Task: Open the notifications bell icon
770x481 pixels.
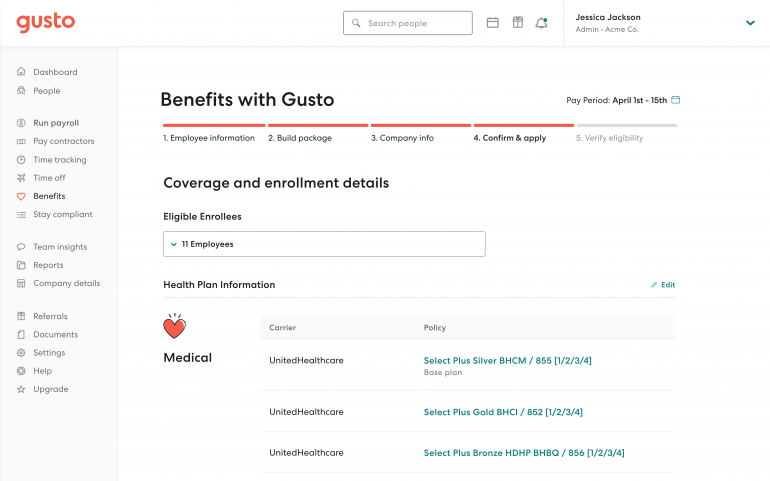Action: coord(541,23)
